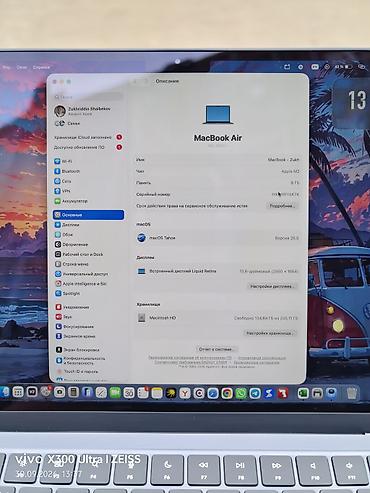The width and height of the screenshot is (370, 493).
Task: Open the Окно (Window) menu
Action: [22, 67]
